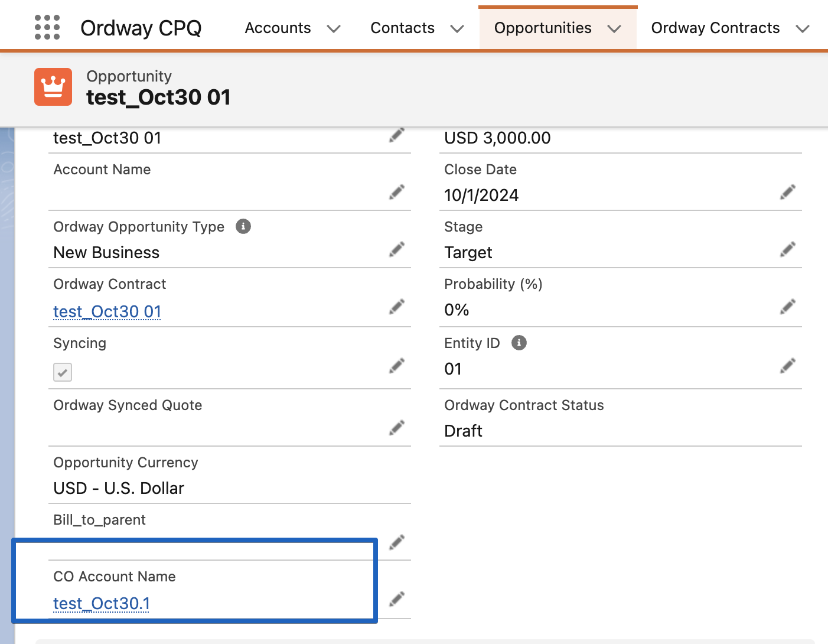
Task: Expand Opportunities tab dropdown chevron
Action: 614,28
